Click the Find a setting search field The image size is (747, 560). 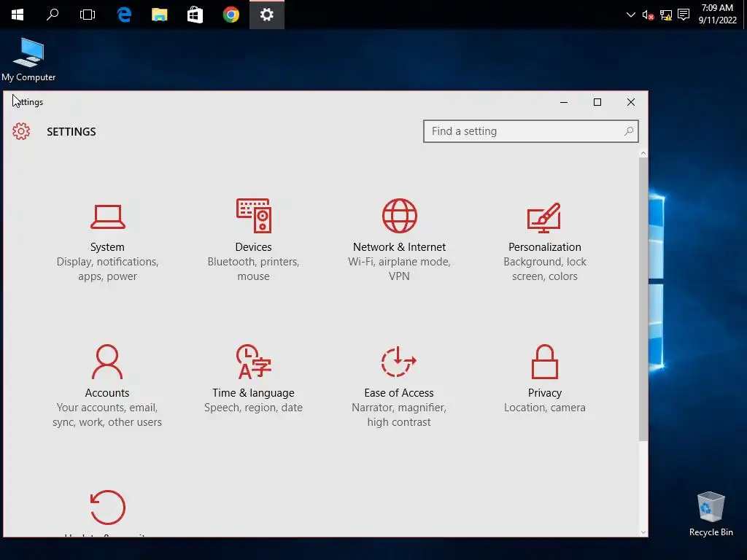531,131
